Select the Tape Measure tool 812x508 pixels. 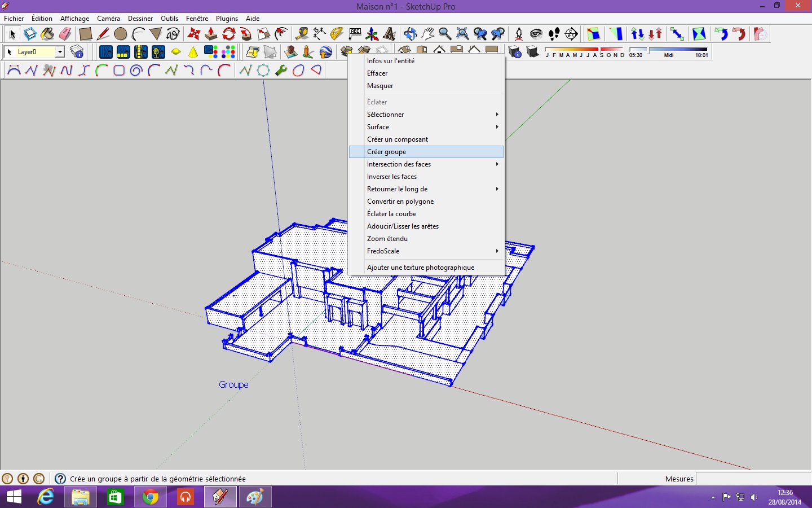[302, 34]
